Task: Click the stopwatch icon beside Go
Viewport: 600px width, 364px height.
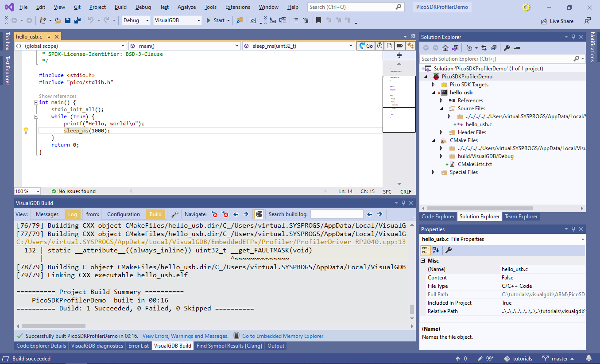Action: (x=379, y=46)
